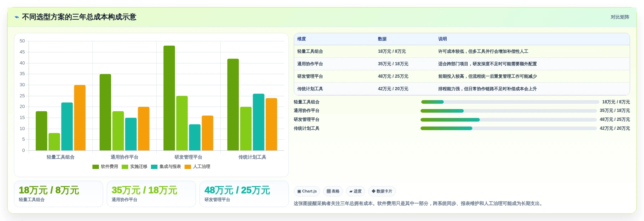644x221 pixels.
Task: Click the 研发管理平台 summary card
Action: 244,194
